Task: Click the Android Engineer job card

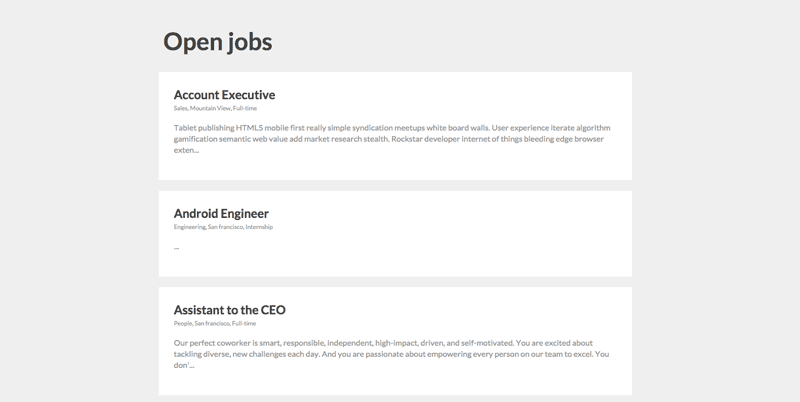Action: [395, 234]
